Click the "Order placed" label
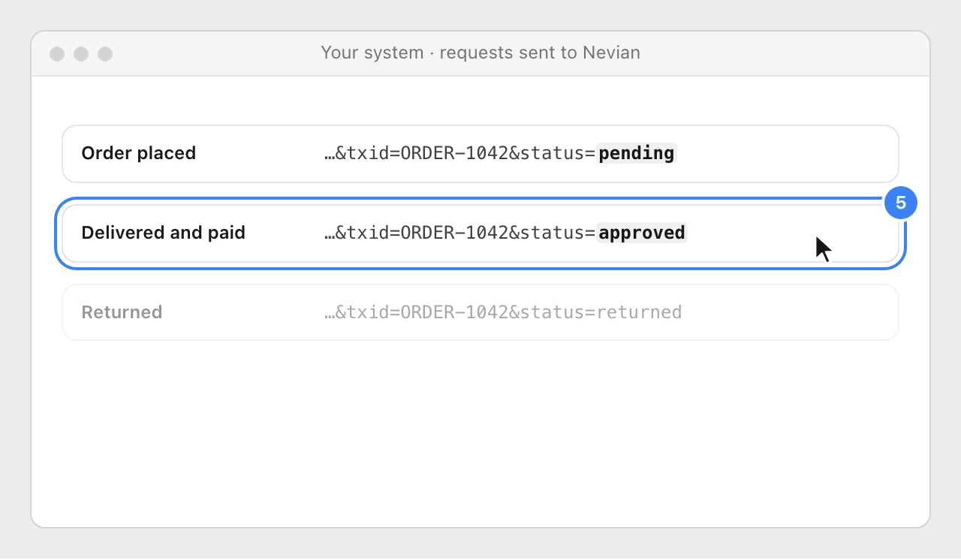The height and width of the screenshot is (560, 961). tap(139, 153)
